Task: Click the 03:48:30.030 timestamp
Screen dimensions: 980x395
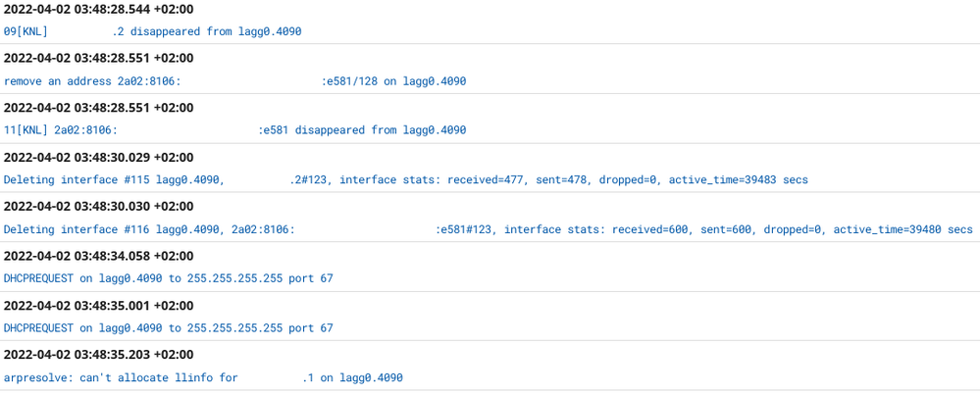Action: [99, 207]
